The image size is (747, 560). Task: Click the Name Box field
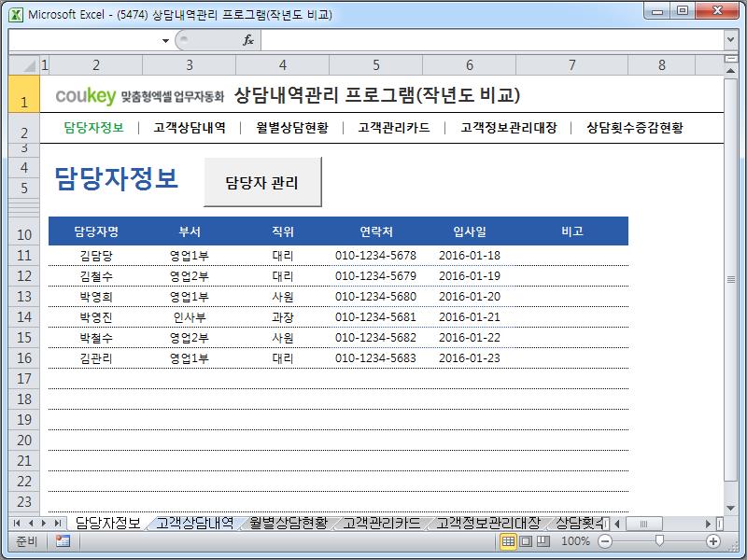point(84,40)
